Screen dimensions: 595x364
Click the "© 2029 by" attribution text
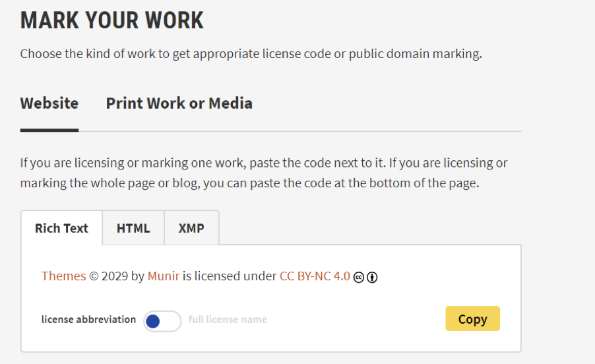coord(117,276)
